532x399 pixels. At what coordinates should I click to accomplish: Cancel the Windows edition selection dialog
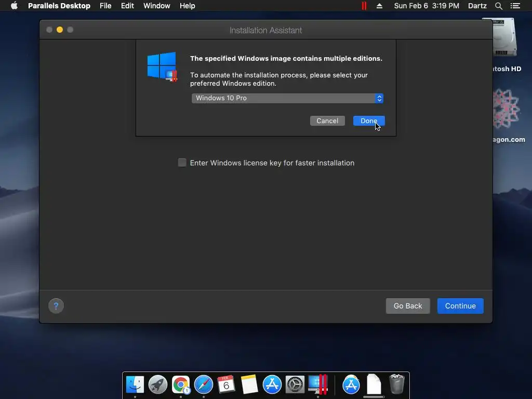coord(327,121)
